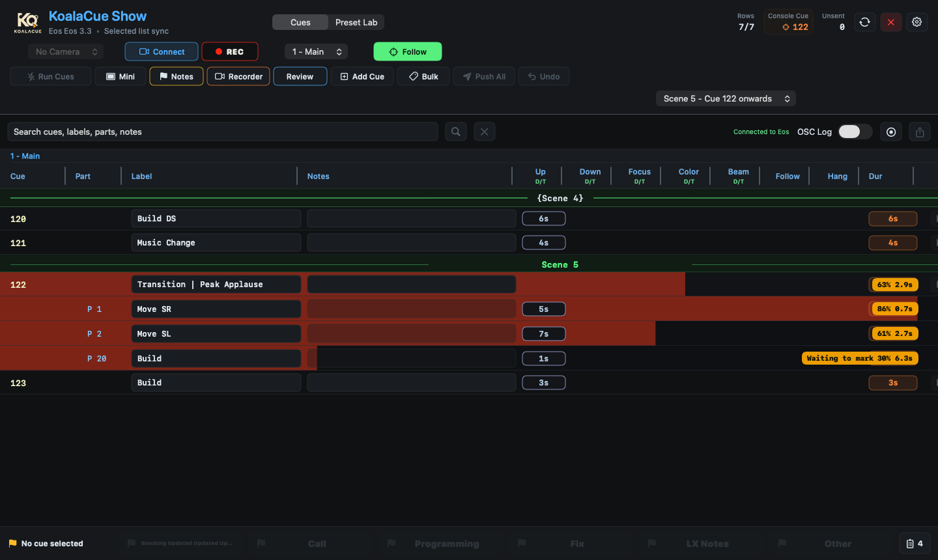Click the 4s up time for cue 121
Viewport: 938px width, 560px height.
pyautogui.click(x=544, y=243)
